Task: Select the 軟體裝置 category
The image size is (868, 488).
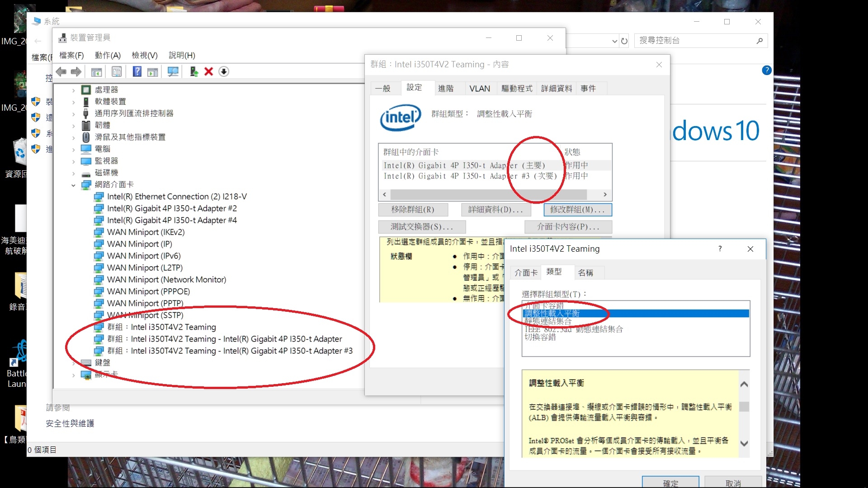Action: tap(110, 102)
